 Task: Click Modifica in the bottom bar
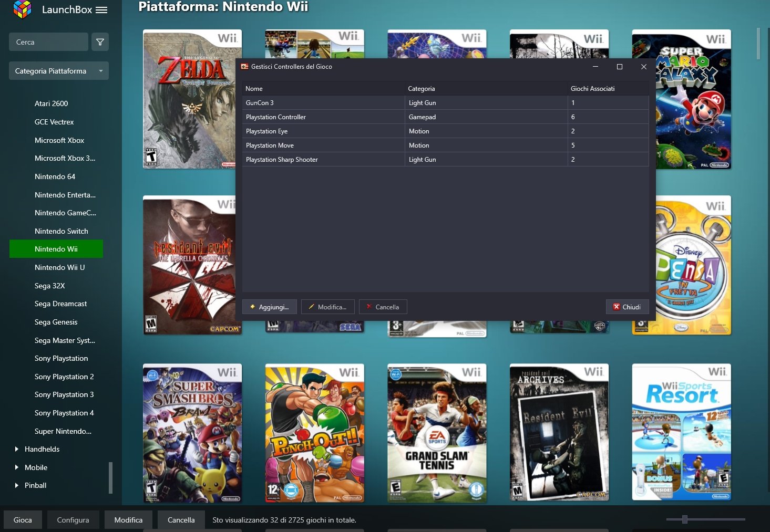click(128, 520)
